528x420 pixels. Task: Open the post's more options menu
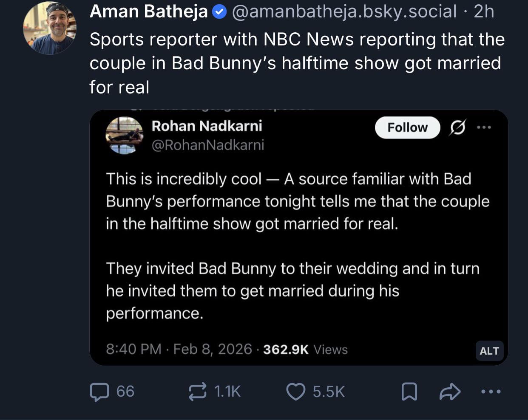coord(491,392)
